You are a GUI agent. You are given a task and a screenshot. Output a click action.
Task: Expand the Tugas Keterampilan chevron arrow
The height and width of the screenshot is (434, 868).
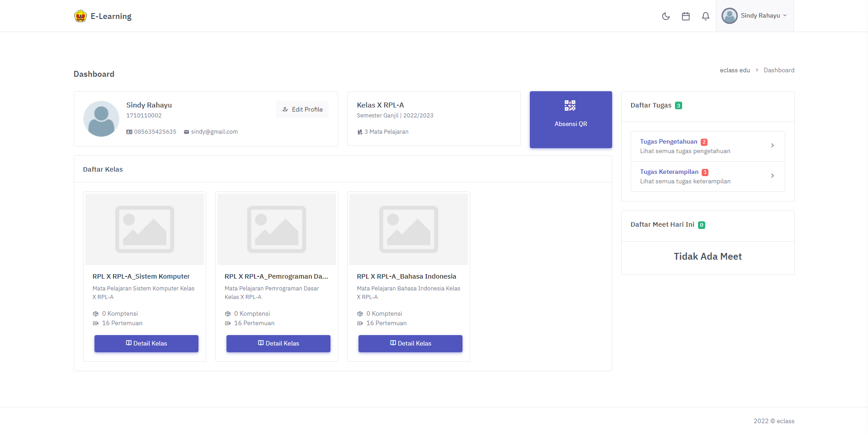click(772, 176)
